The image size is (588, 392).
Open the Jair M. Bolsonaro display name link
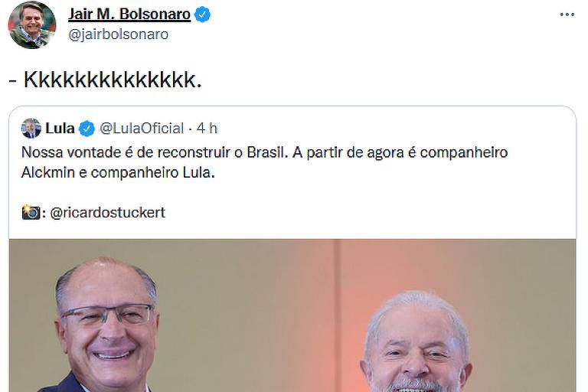click(x=129, y=15)
